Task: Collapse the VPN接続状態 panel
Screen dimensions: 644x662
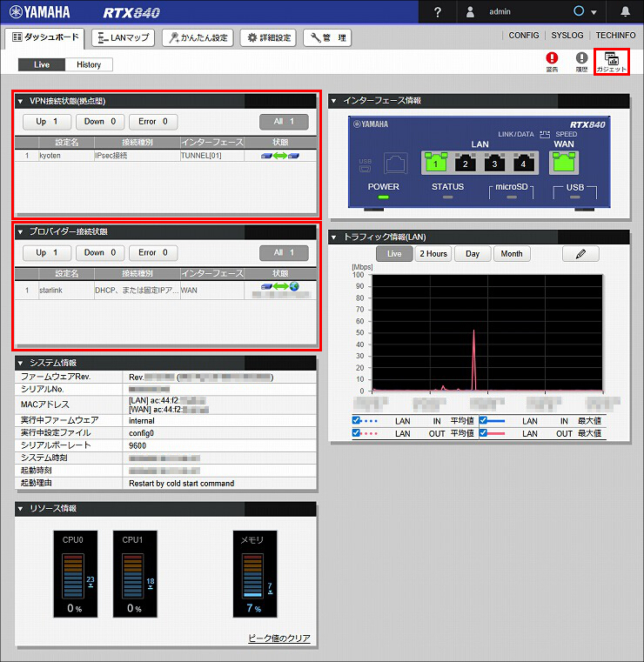Action: point(20,102)
